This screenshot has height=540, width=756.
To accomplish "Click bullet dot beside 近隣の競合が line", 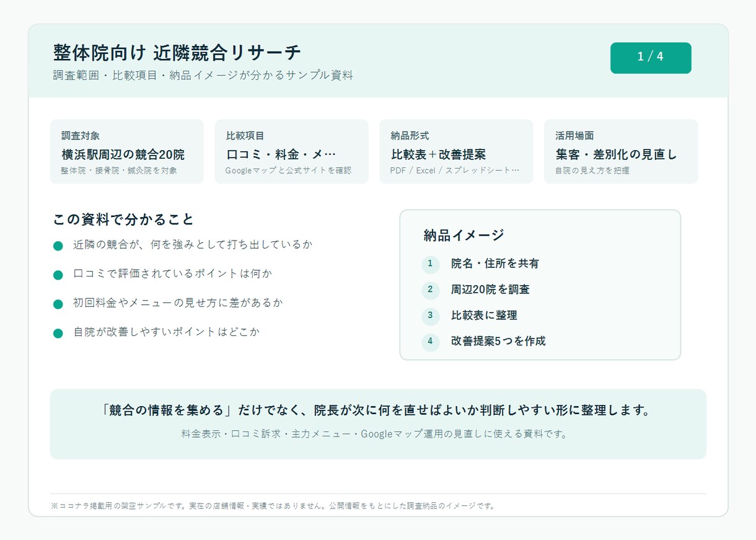I will pyautogui.click(x=58, y=246).
